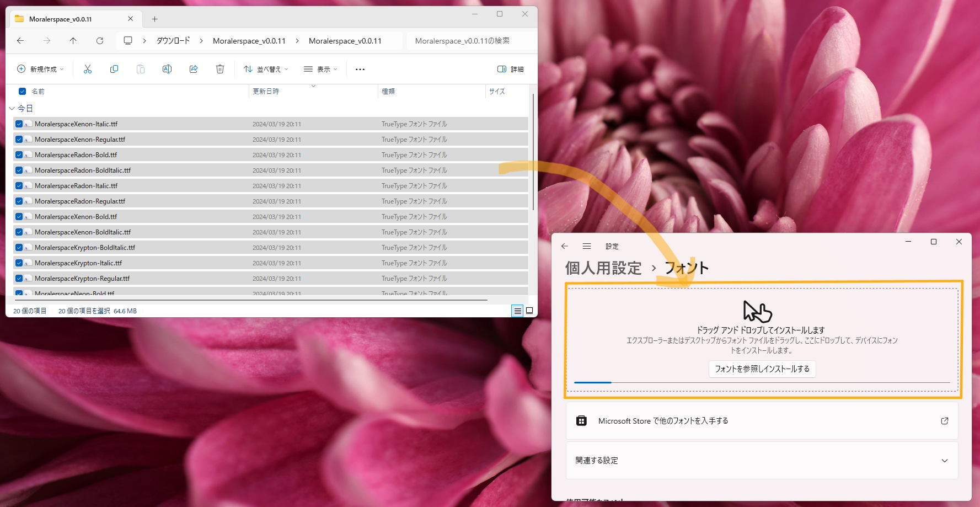Click ダウンロード breadcrumb
This screenshot has width=980, height=507.
[173, 41]
